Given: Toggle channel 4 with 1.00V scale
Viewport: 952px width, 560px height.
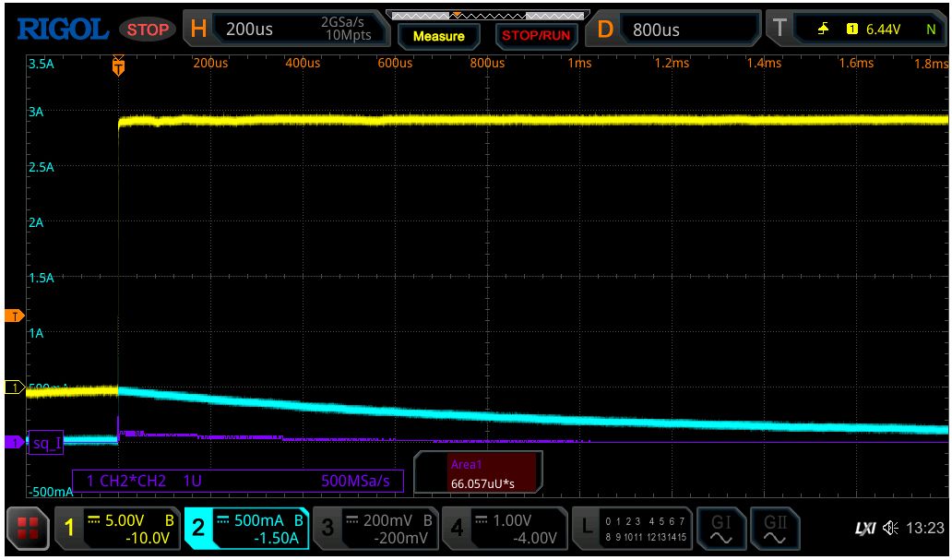Looking at the screenshot, I should [x=503, y=529].
